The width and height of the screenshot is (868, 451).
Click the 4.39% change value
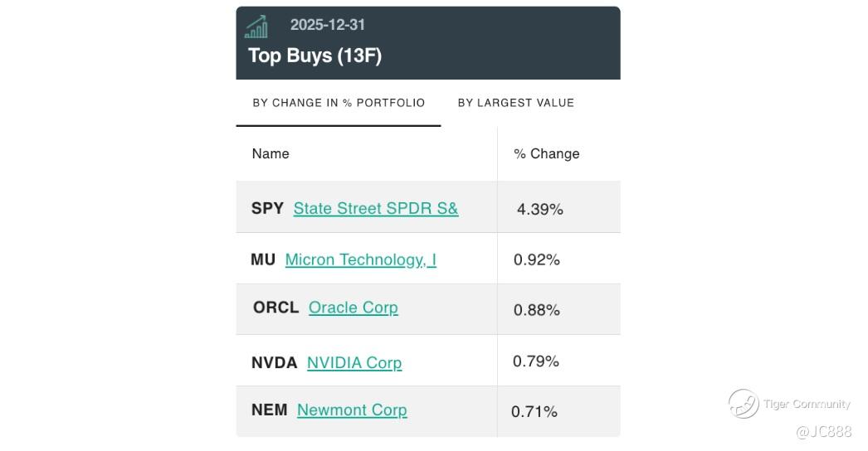tap(539, 209)
